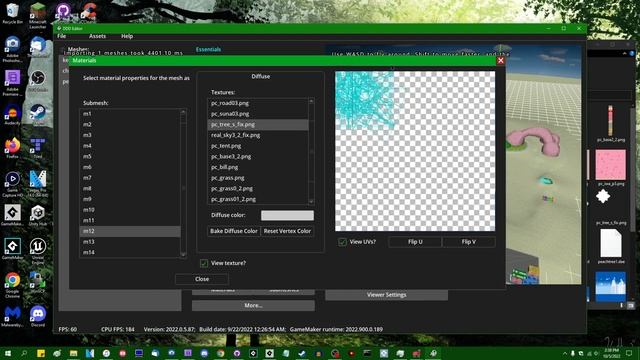The width and height of the screenshot is (640, 360).
Task: Flip the UVs with Flip U
Action: click(415, 242)
